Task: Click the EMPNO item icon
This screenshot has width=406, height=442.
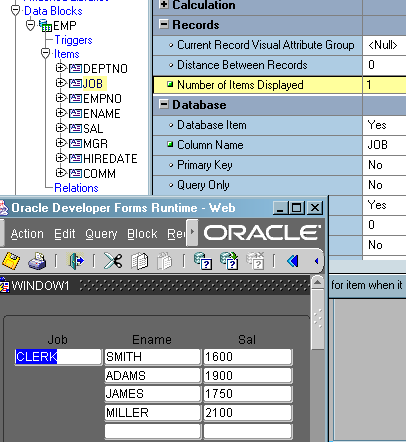Action: pos(75,98)
